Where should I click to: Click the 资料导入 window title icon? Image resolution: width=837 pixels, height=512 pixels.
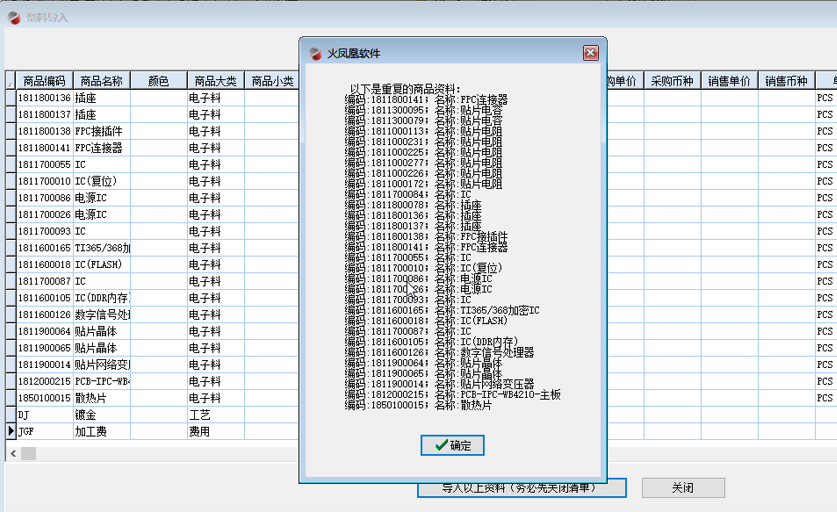[14, 18]
